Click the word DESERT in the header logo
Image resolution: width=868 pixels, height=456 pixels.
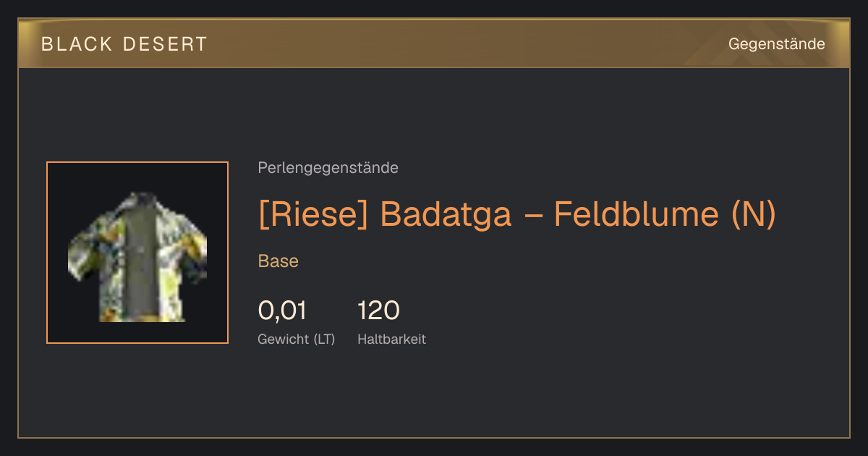(x=165, y=44)
